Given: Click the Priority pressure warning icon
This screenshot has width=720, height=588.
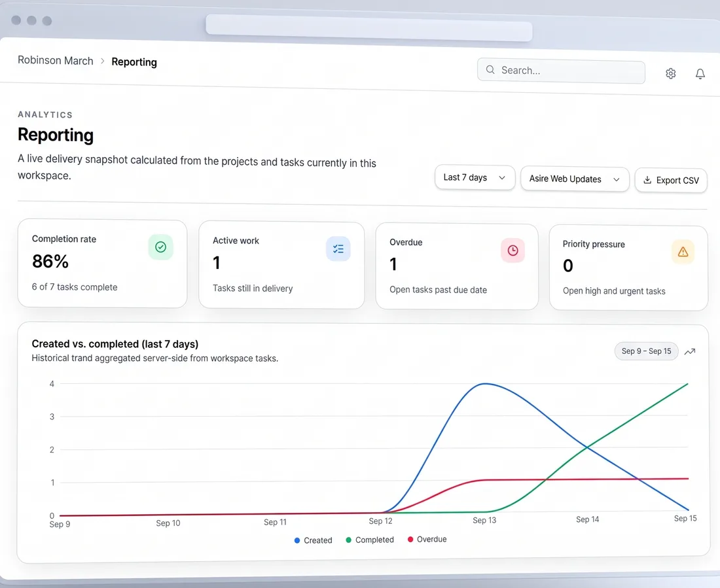Looking at the screenshot, I should [683, 252].
